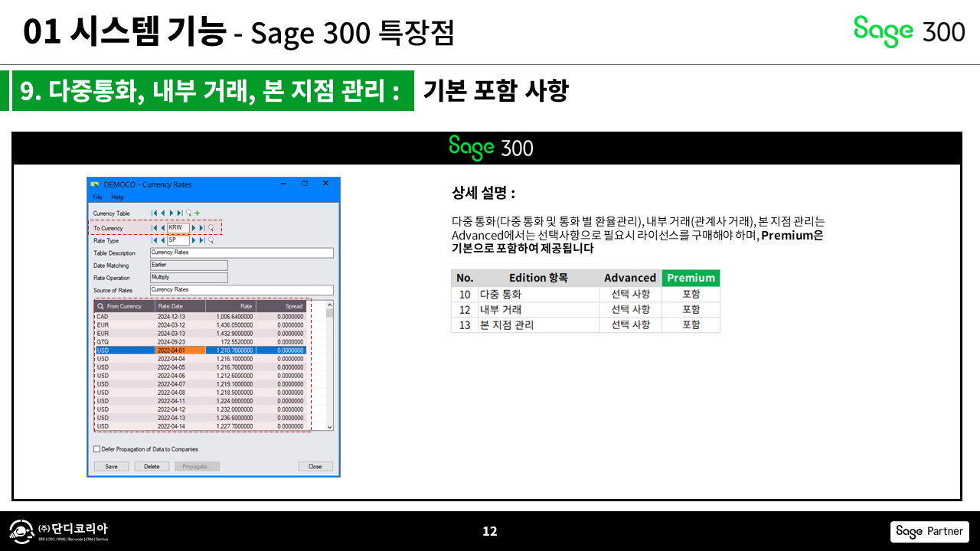Go to previous Rate Type record
Image resolution: width=980 pixels, height=551 pixels.
(162, 240)
